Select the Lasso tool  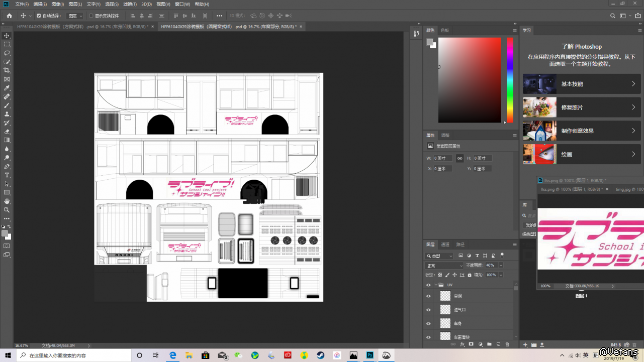click(x=7, y=53)
